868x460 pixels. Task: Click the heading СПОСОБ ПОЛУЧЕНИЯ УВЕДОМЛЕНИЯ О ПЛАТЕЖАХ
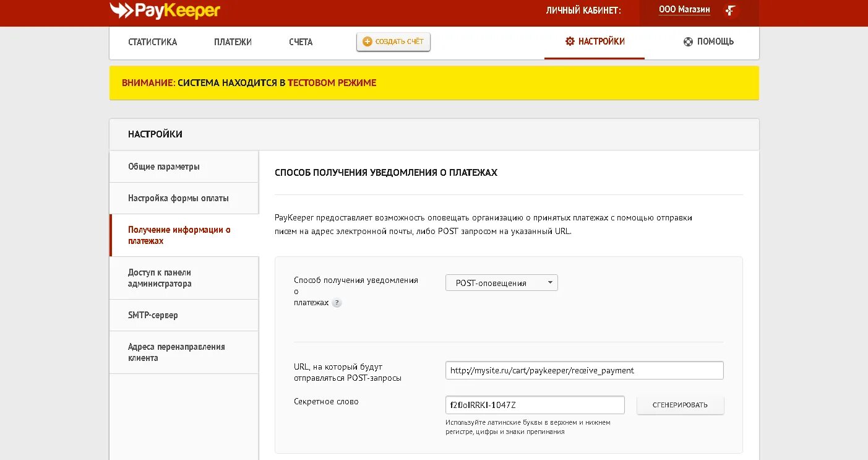(386, 173)
